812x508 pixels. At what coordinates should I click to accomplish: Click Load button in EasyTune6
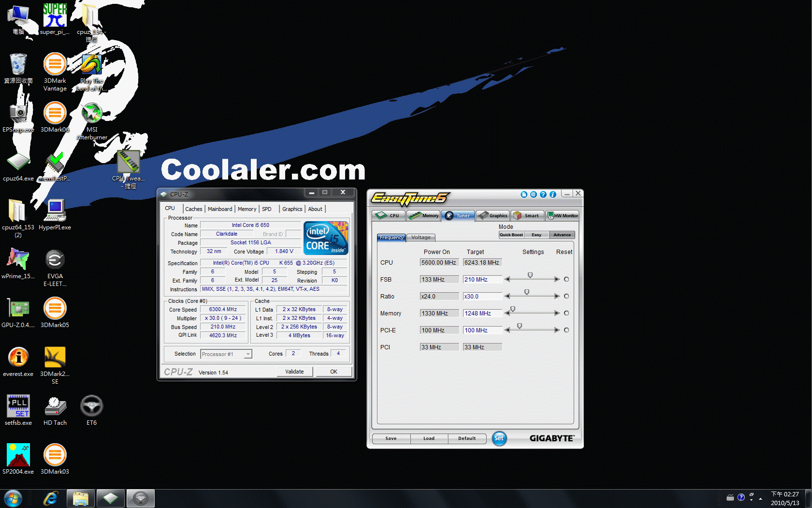click(x=429, y=438)
